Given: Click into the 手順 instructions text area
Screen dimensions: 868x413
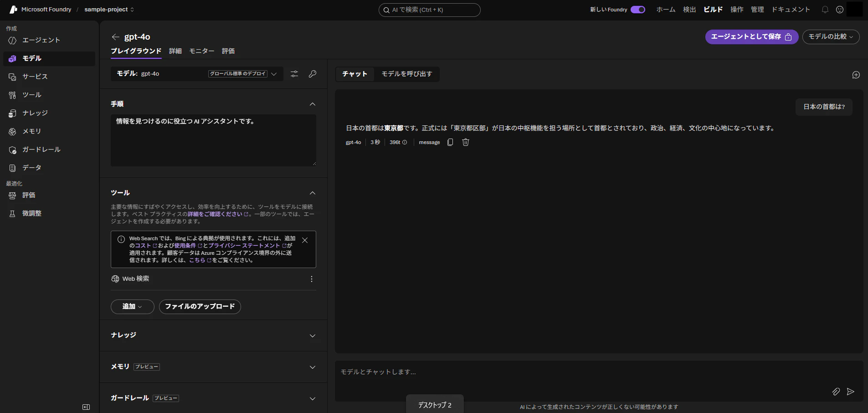Looking at the screenshot, I should click(213, 140).
